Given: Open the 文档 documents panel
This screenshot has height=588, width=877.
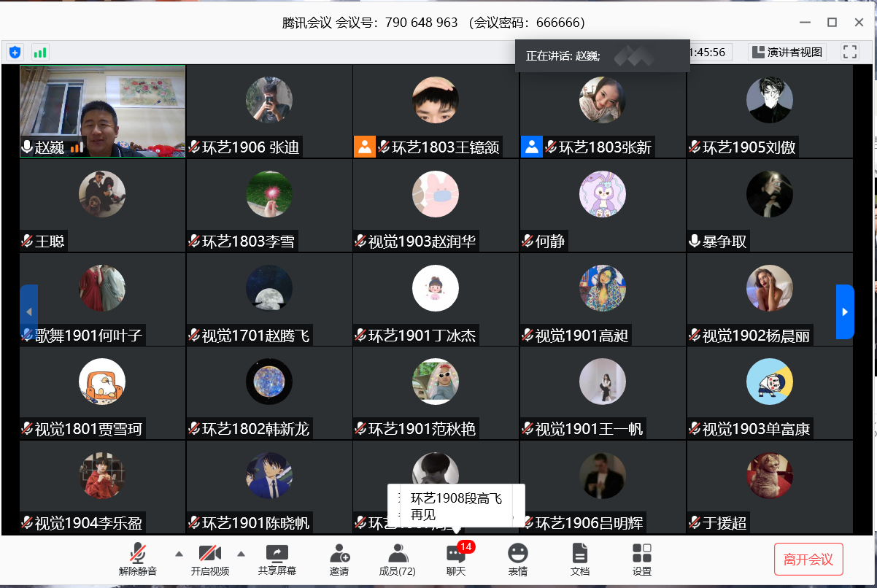Looking at the screenshot, I should (579, 560).
